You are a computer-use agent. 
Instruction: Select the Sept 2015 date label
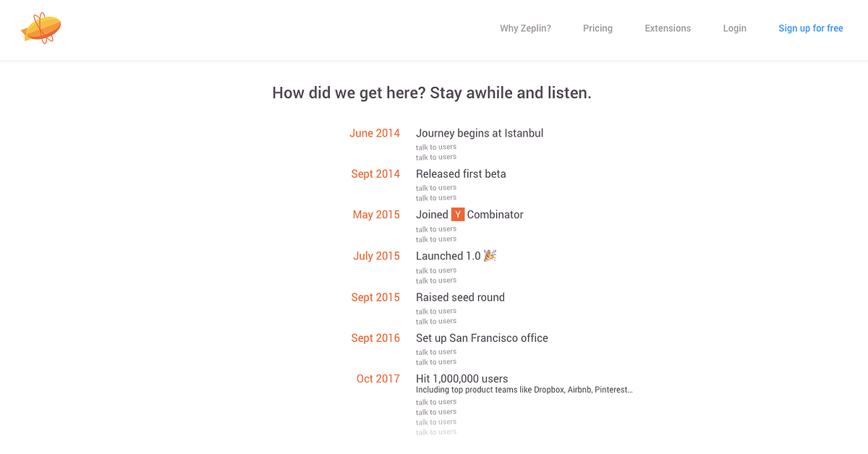coord(375,297)
